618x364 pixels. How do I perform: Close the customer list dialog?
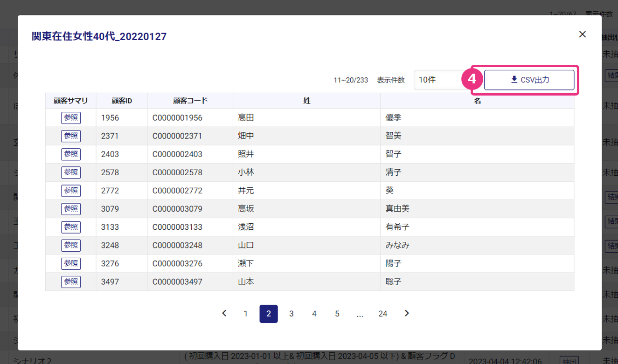click(x=582, y=34)
